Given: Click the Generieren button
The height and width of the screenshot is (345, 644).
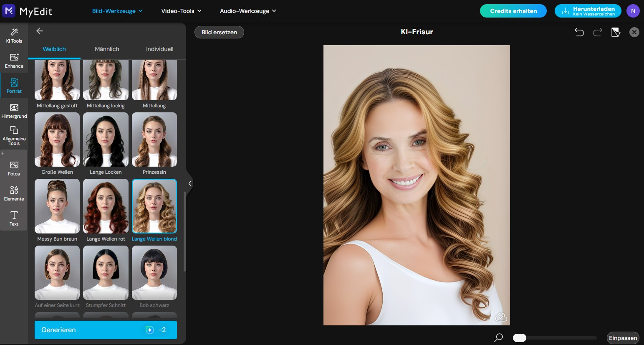Looking at the screenshot, I should [x=106, y=330].
